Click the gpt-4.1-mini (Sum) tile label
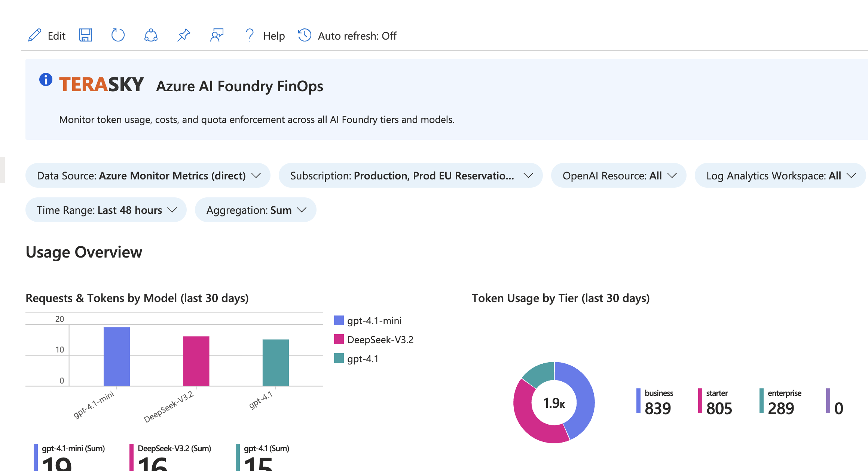Image resolution: width=868 pixels, height=471 pixels. pyautogui.click(x=73, y=448)
